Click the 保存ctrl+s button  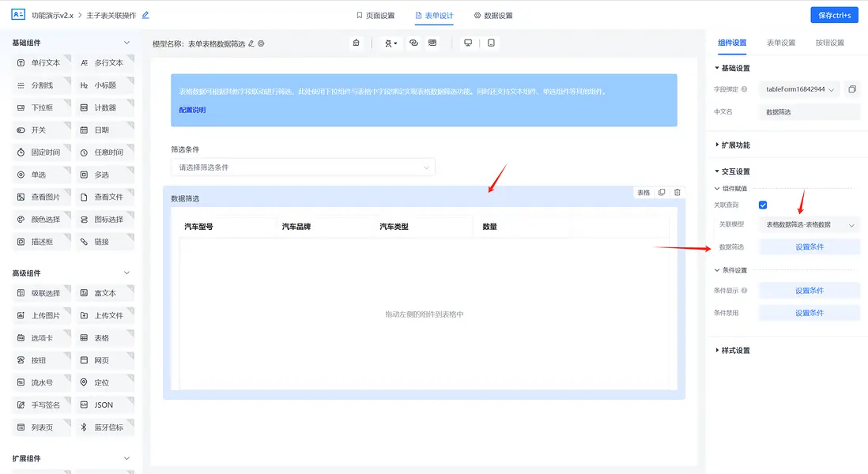[834, 15]
